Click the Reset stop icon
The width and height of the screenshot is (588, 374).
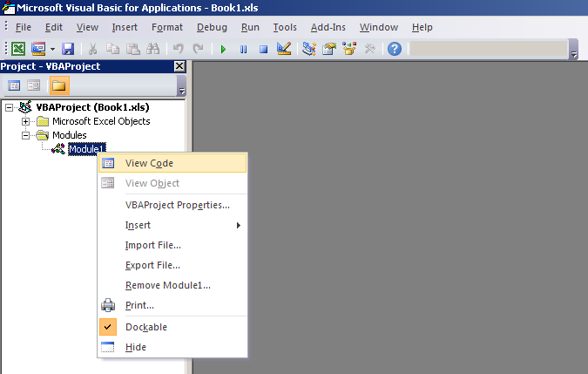264,49
